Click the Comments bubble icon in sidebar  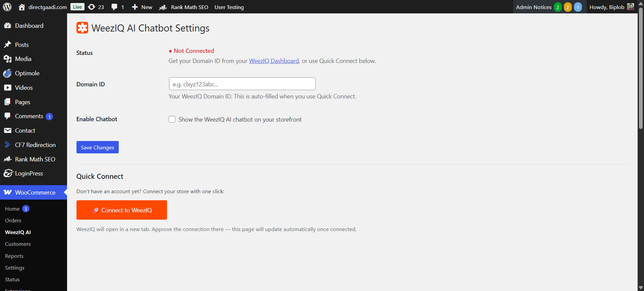coord(8,116)
